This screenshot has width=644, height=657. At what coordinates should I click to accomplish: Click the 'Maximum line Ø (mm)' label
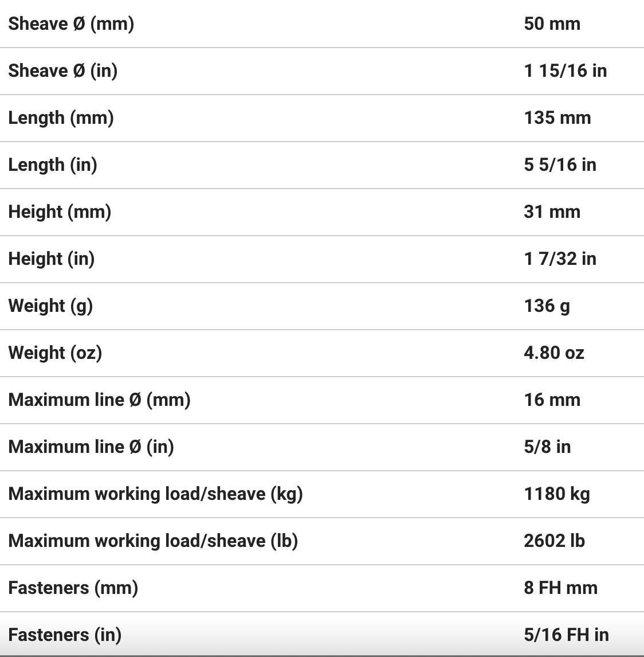[x=99, y=400]
